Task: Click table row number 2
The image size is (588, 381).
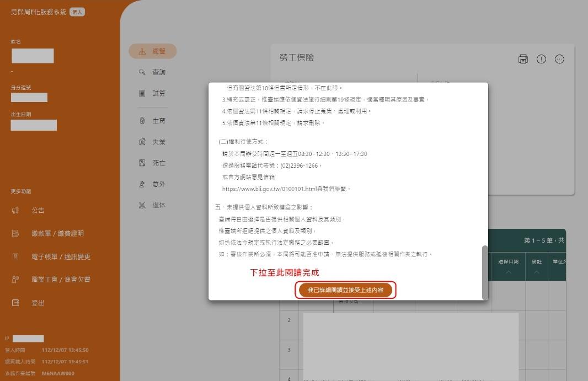Action: tap(289, 320)
